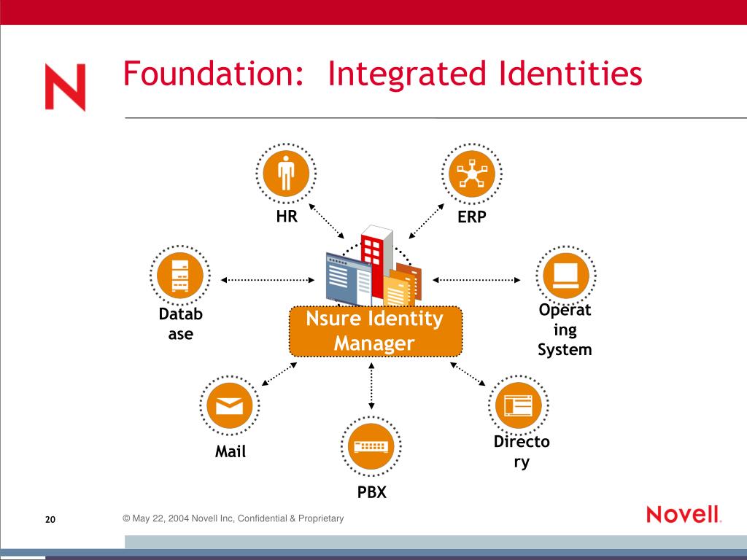The height and width of the screenshot is (560, 747).
Task: Click the PBX switch icon
Action: [371, 446]
